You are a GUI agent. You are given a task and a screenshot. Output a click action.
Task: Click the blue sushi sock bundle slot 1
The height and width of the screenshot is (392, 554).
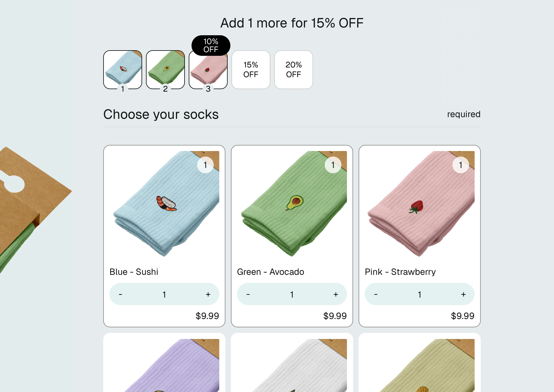123,69
